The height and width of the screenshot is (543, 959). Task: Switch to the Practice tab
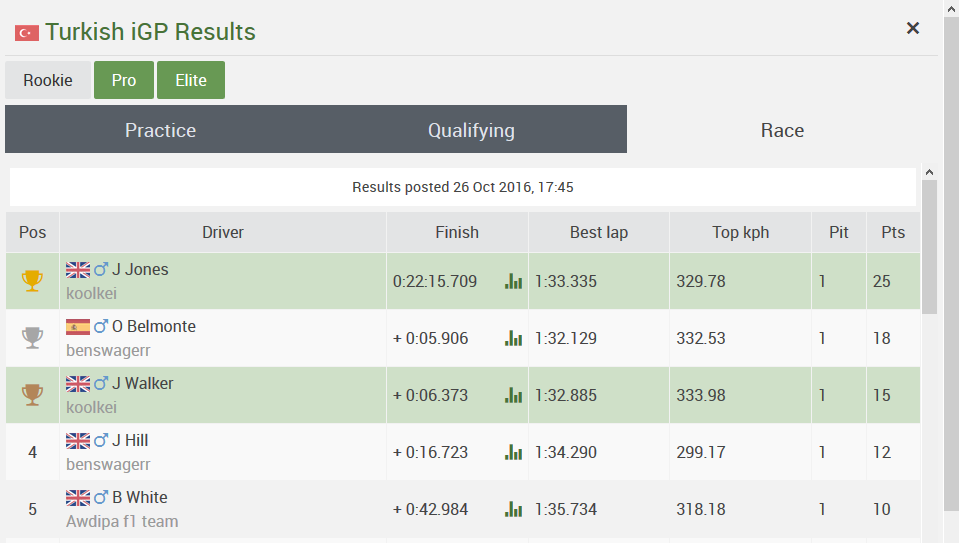(160, 130)
